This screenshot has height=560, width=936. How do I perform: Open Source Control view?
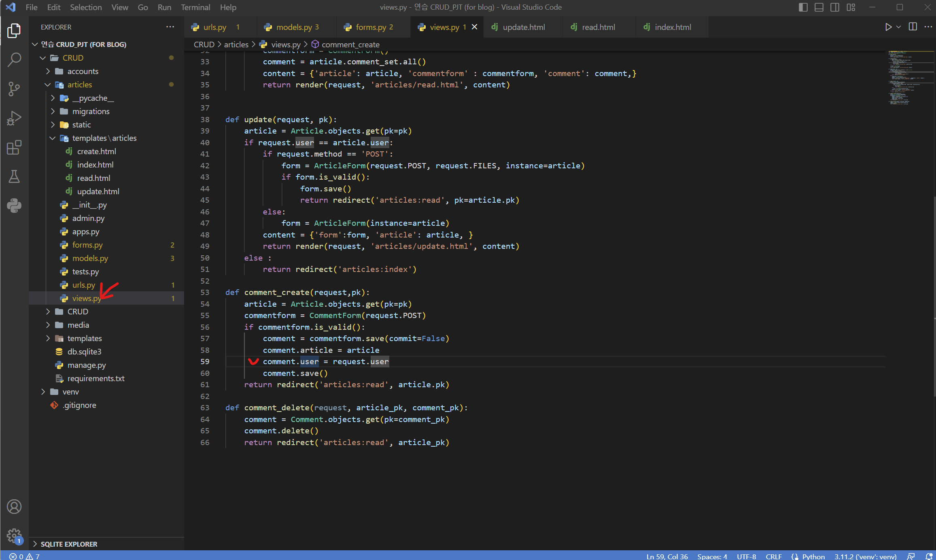coord(14,89)
